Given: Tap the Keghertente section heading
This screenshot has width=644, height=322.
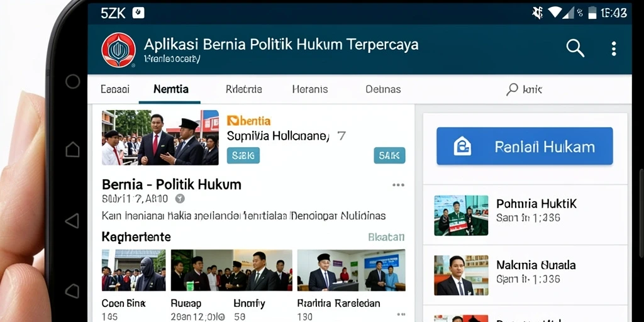Looking at the screenshot, I should [x=136, y=237].
